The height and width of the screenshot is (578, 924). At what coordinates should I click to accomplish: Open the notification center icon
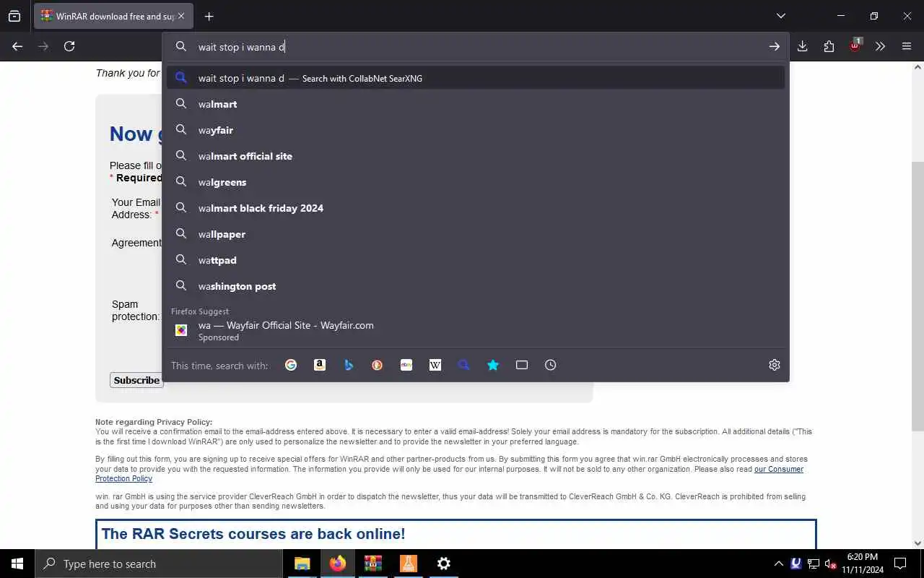tap(900, 564)
